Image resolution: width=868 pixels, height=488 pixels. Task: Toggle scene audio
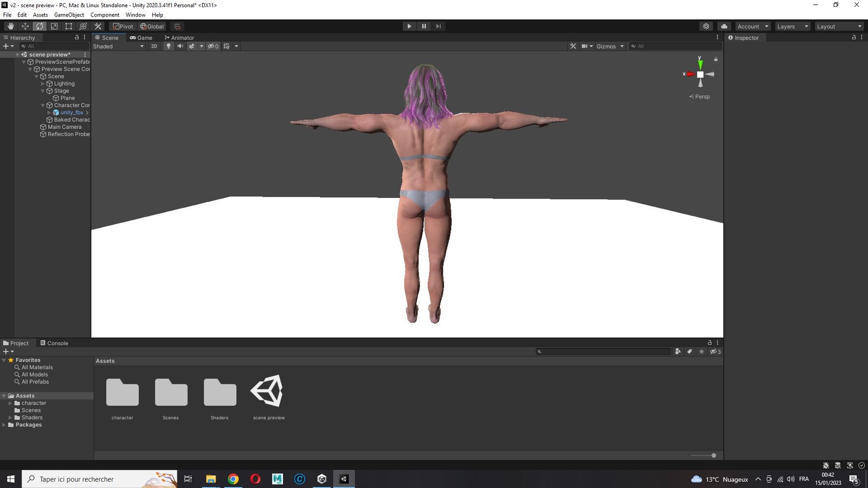pos(180,46)
